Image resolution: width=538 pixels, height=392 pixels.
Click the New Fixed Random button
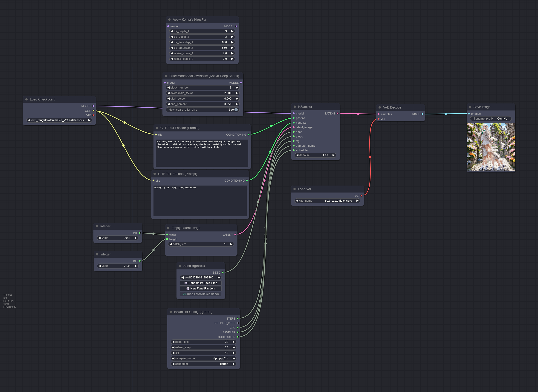coord(200,288)
